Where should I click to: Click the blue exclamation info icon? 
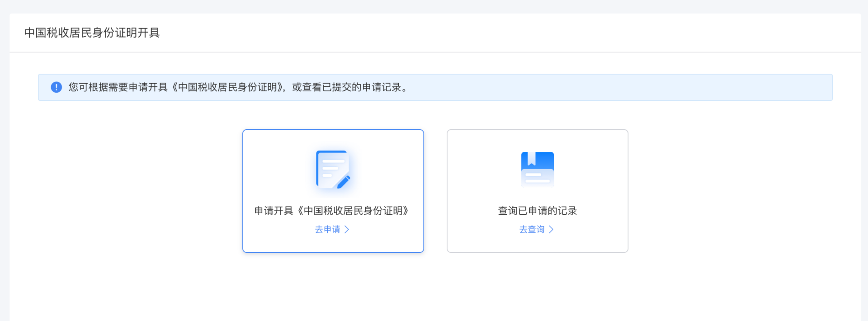56,87
